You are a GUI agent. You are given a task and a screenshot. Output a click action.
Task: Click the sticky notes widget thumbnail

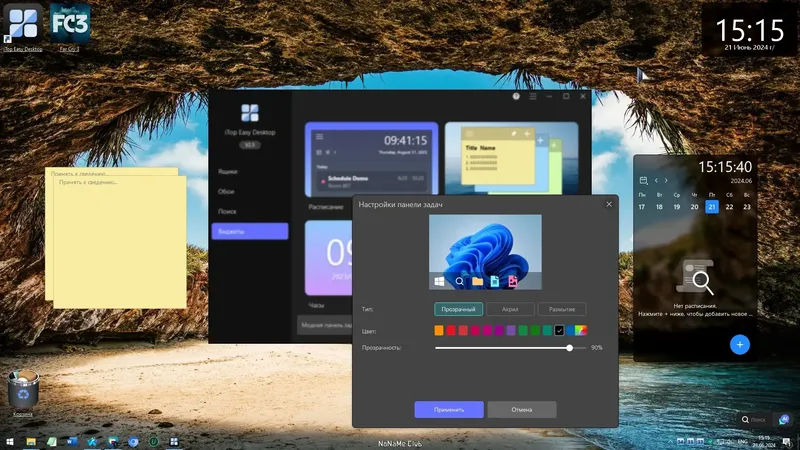pos(512,158)
